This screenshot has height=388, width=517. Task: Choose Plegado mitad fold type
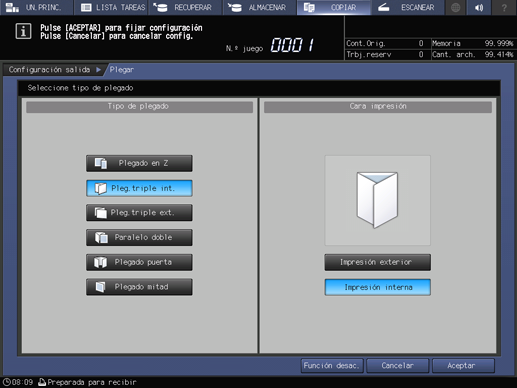pos(139,287)
